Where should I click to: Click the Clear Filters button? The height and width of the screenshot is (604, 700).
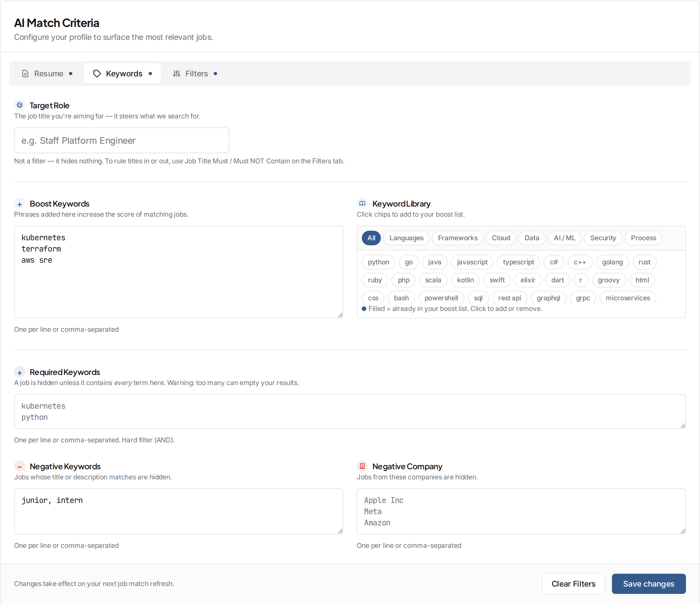click(x=574, y=584)
